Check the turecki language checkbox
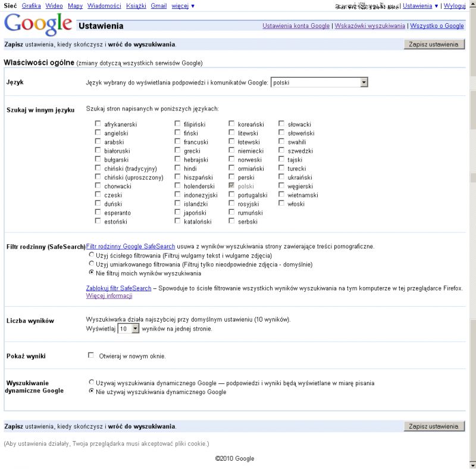 click(x=281, y=168)
